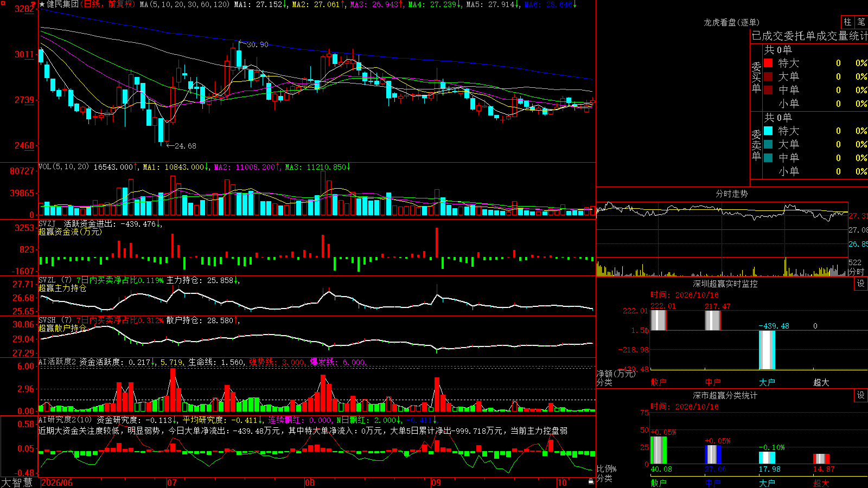Click the red question-mark help icon
Viewport: 868px width, 488px height.
tap(33, 4)
